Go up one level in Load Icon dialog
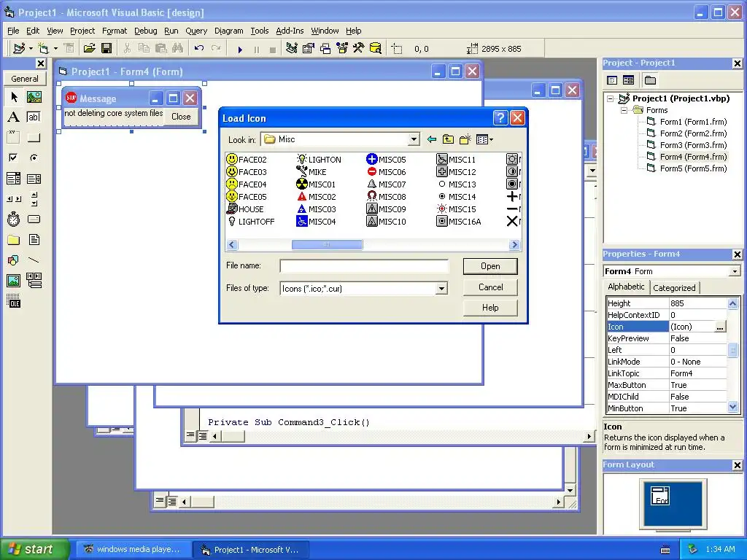The height and width of the screenshot is (560, 747). pos(448,139)
